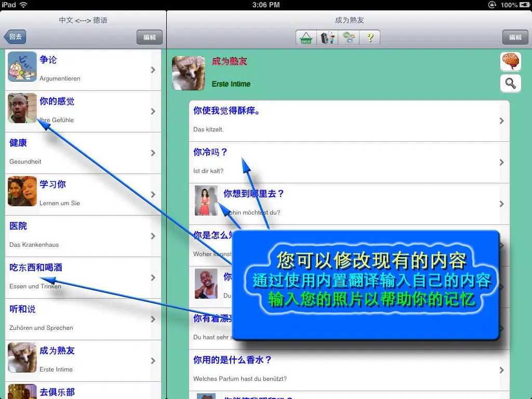Tap the 編輯 button in left panel

[x=149, y=37]
